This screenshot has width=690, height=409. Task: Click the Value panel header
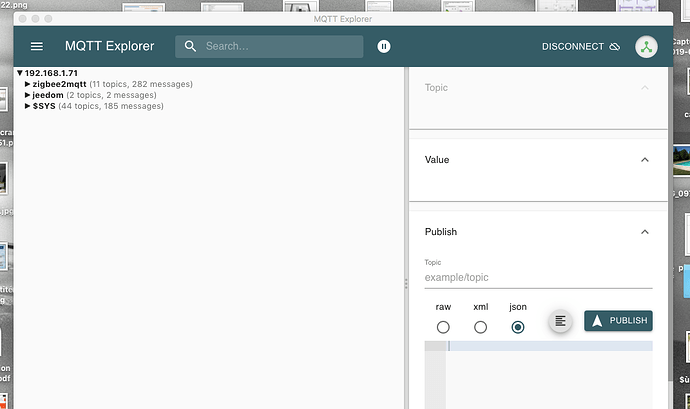click(x=538, y=160)
